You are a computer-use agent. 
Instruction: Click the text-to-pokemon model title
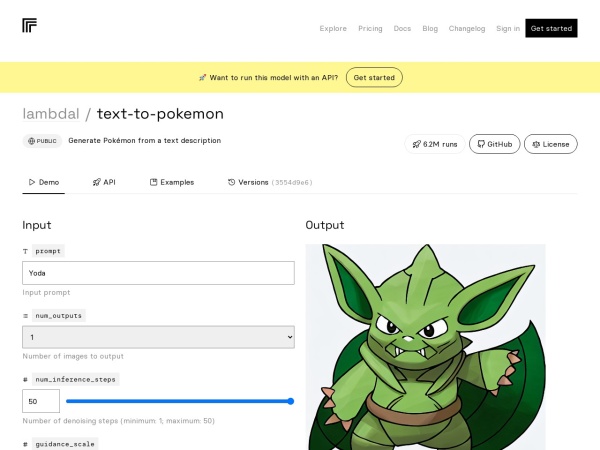(x=160, y=114)
